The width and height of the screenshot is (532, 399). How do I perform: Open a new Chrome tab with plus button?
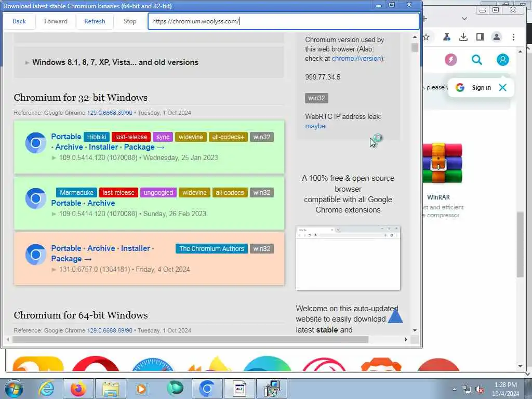tap(425, 19)
